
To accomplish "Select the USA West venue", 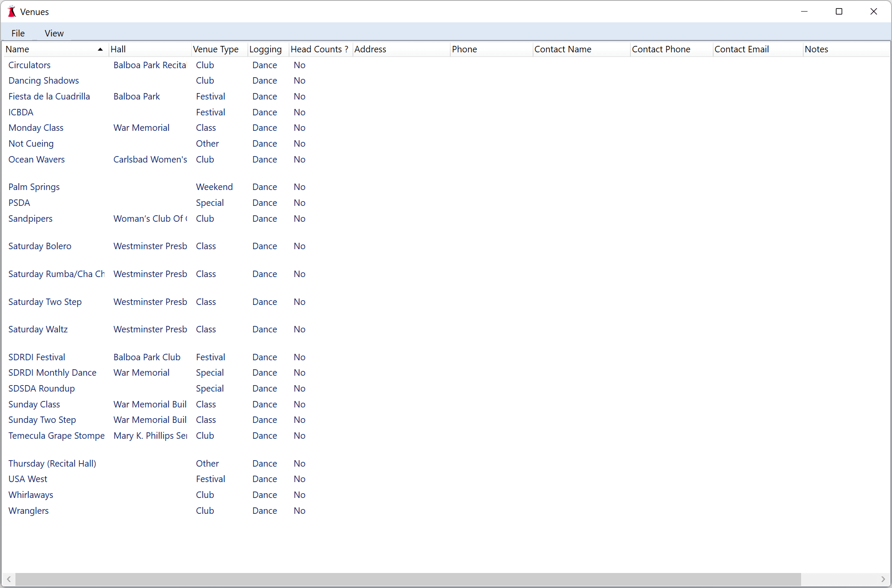I will click(x=28, y=479).
